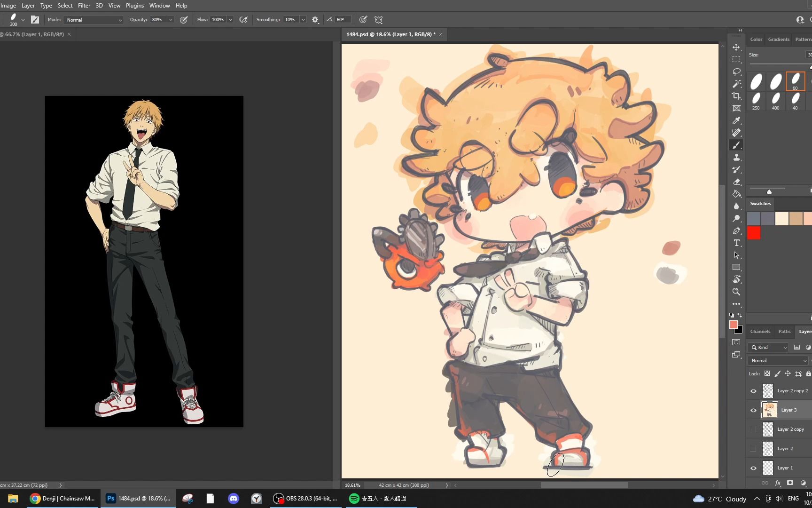The width and height of the screenshot is (812, 508).
Task: Toggle Quick Mask mode
Action: tap(736, 342)
